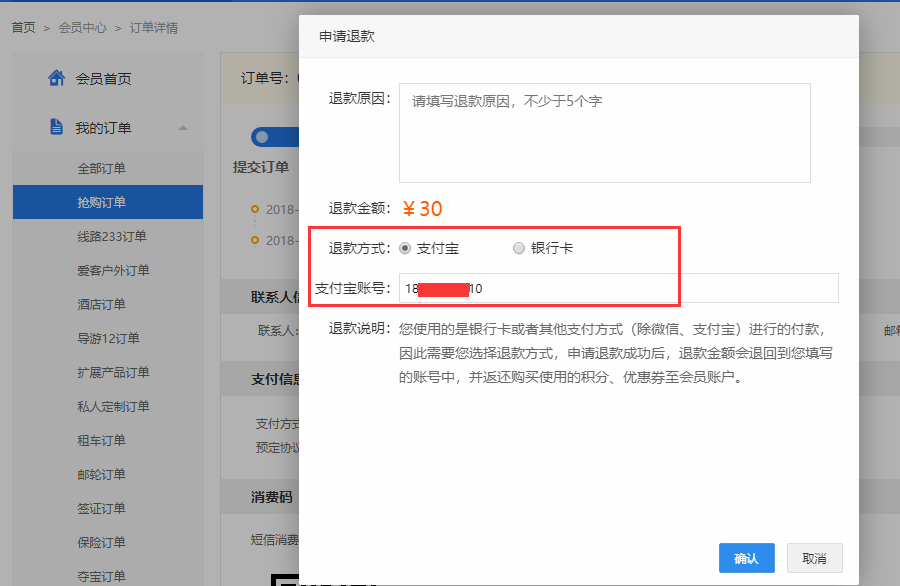
Task: Click the 会员中心 breadcrumb link
Action: tap(83, 28)
